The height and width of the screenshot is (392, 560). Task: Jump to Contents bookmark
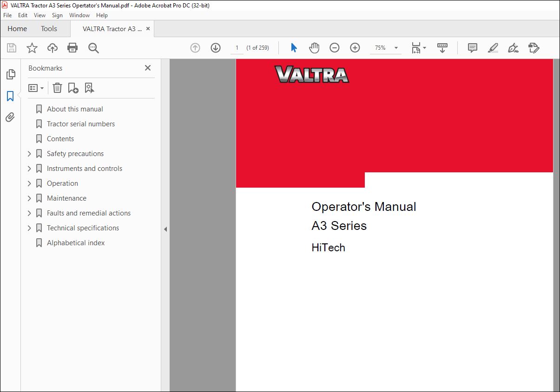pos(60,139)
